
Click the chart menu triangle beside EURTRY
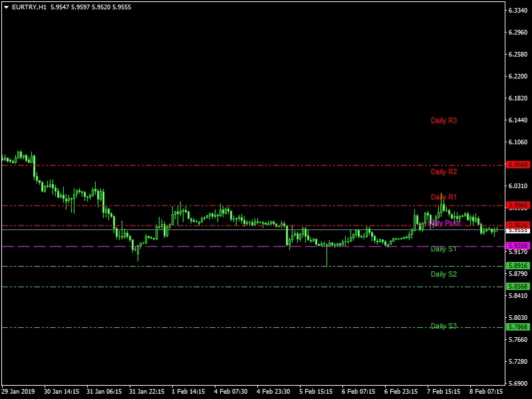pyautogui.click(x=6, y=6)
